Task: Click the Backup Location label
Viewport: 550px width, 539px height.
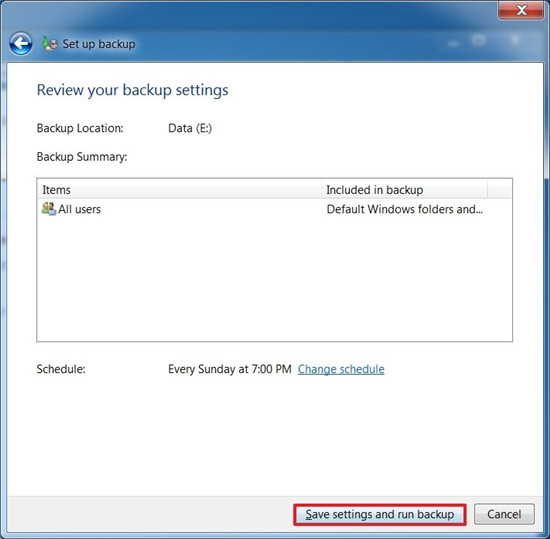Action: [x=80, y=128]
